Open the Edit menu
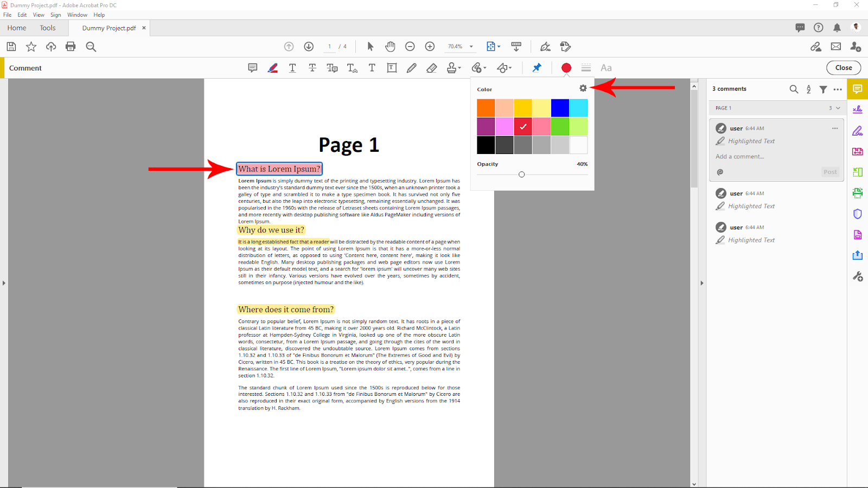868x488 pixels. (22, 15)
